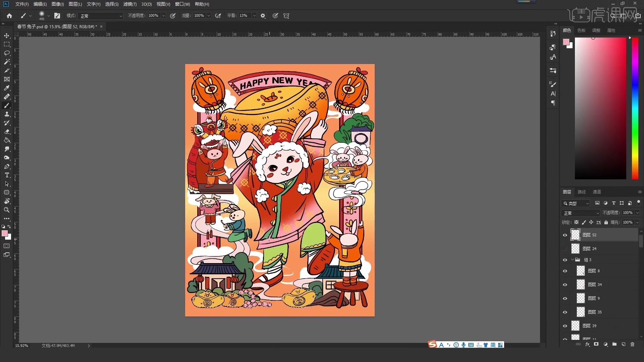Hide layer 图层 52
The height and width of the screenshot is (362, 644).
pyautogui.click(x=565, y=235)
